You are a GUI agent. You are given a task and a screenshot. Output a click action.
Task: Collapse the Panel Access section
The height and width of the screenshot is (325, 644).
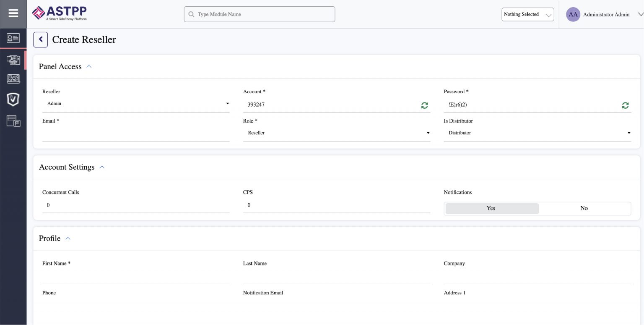88,66
